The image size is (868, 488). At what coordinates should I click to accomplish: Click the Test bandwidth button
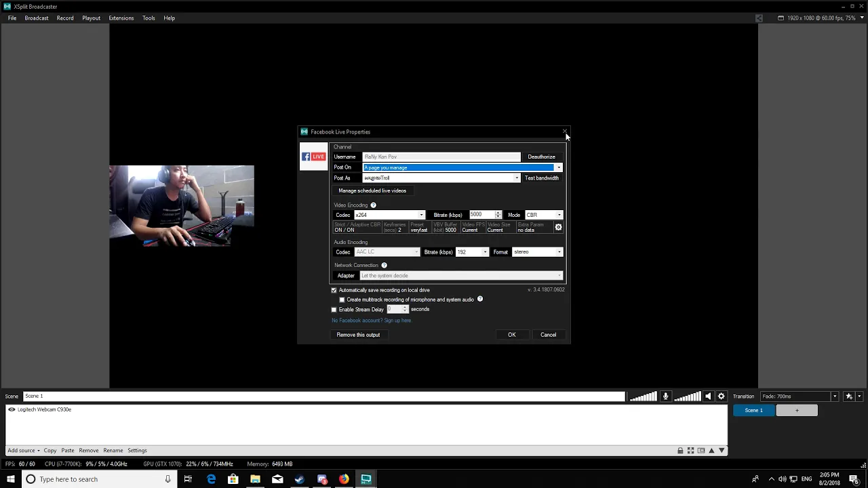tap(542, 178)
